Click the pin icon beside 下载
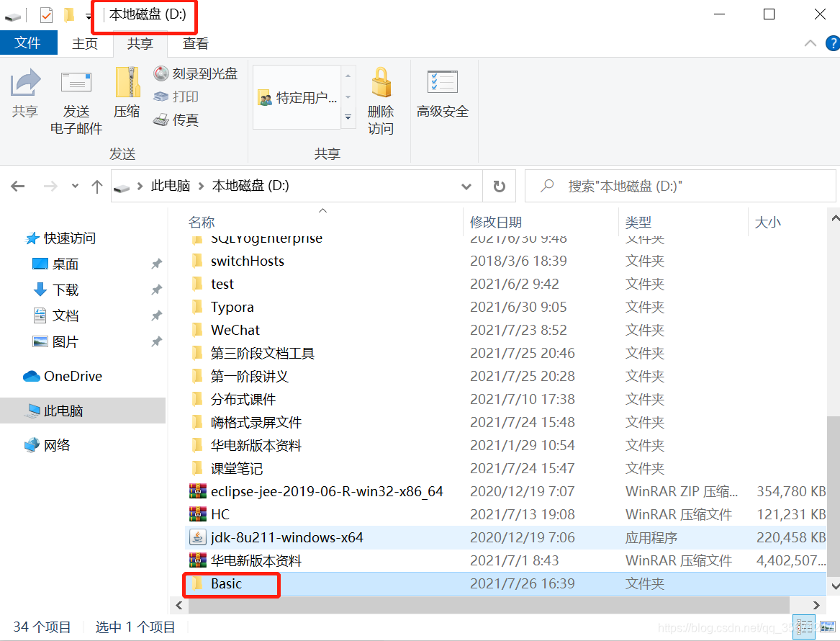This screenshot has width=840, height=641. 156,290
